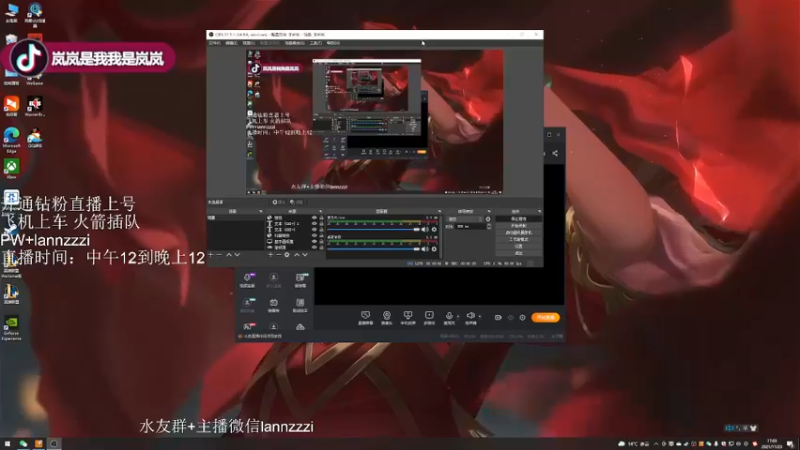Image resolution: width=800 pixels, height=450 pixels.
Task: Click 退出 (Exit) in the Controls panel
Action: point(518,253)
